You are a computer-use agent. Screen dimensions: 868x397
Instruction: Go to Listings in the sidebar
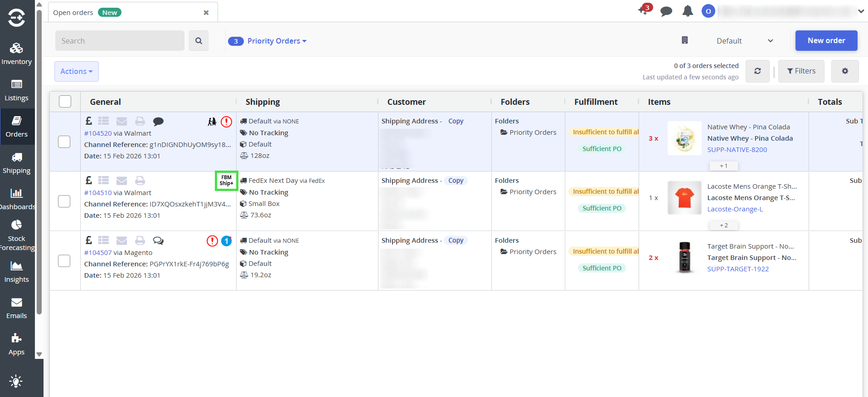pos(17,90)
